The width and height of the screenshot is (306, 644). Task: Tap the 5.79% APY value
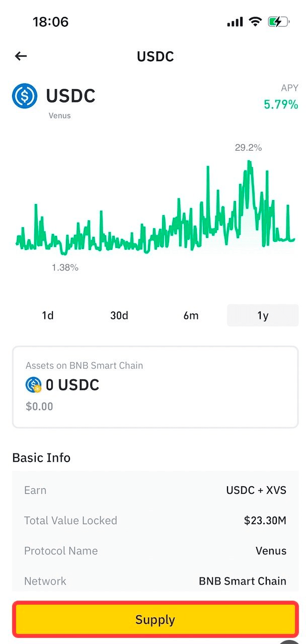[281, 105]
